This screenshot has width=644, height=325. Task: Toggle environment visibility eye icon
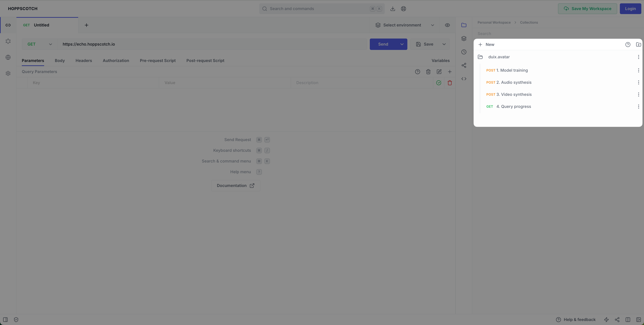tap(447, 25)
